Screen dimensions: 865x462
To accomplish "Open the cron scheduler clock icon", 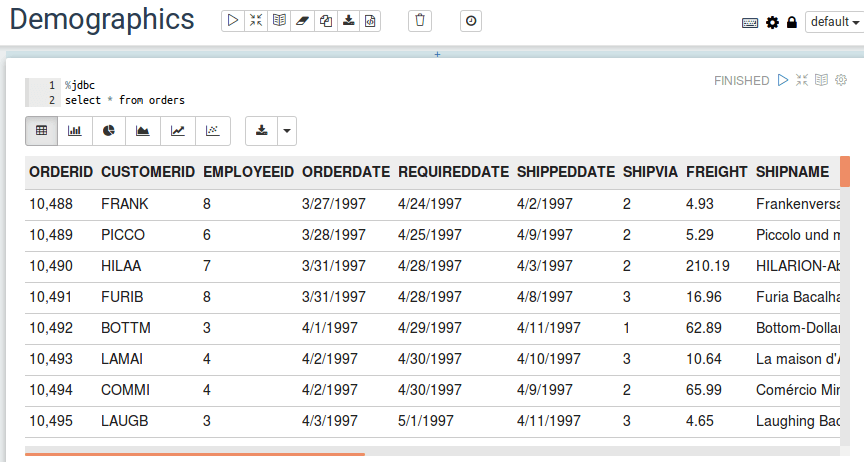I will pyautogui.click(x=472, y=21).
